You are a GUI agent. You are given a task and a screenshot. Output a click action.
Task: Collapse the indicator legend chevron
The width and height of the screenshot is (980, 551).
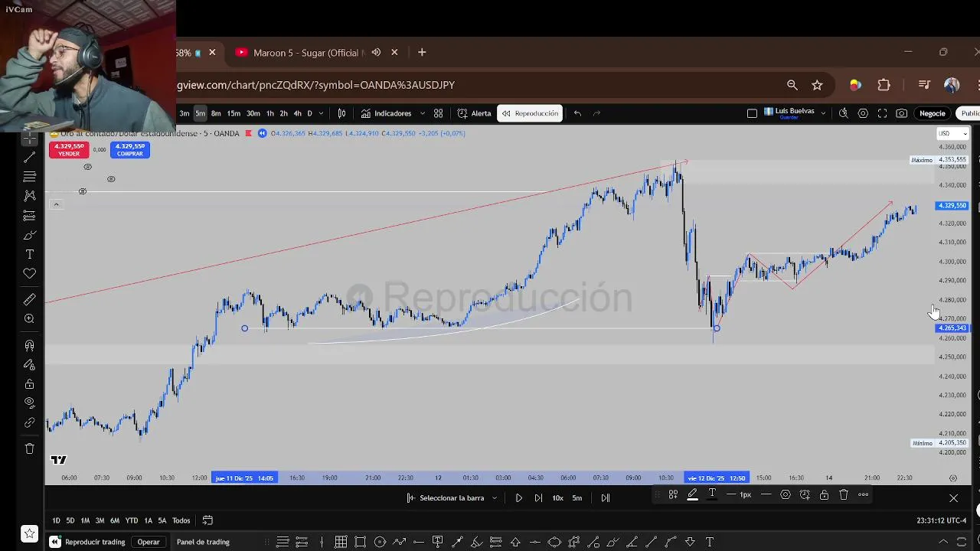[x=56, y=204]
